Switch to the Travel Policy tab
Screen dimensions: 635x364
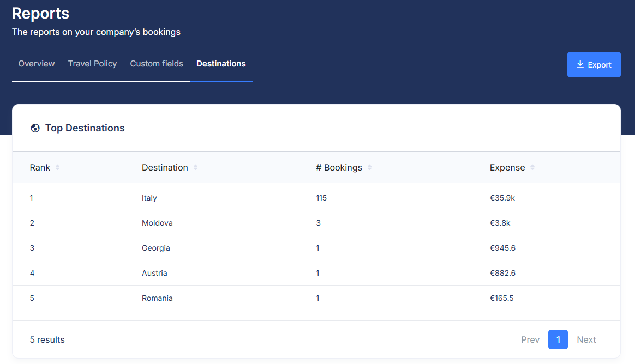coord(92,64)
